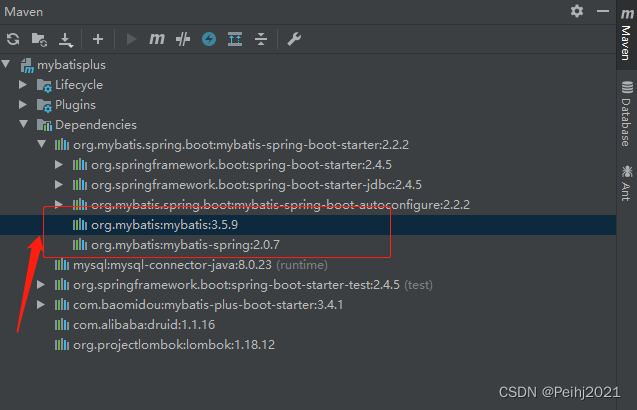Run selected Maven build icon
The width and height of the screenshot is (637, 410).
(x=131, y=39)
